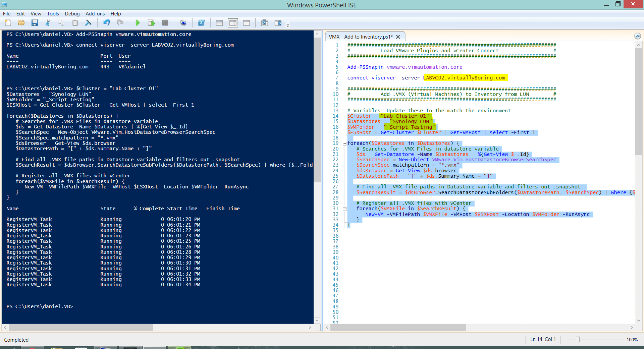Click the script pane collapse arrow button
The image size is (644, 349).
pyautogui.click(x=638, y=36)
